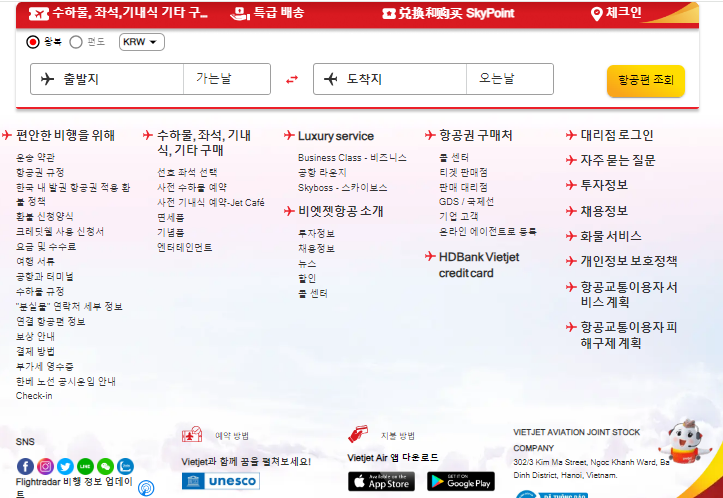This screenshot has width=723, height=498.
Task: Open the 운송 약관 link
Action: coord(35,158)
